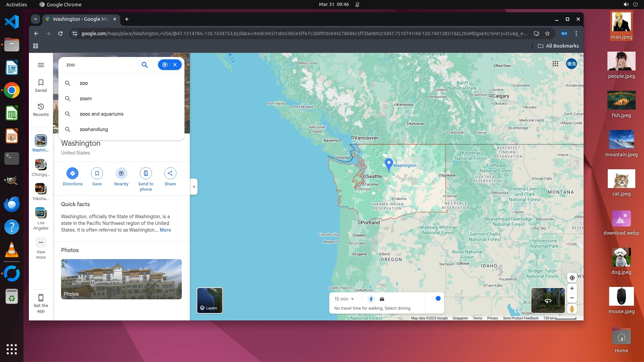
Task: Select driving travel mode
Action: click(x=382, y=299)
